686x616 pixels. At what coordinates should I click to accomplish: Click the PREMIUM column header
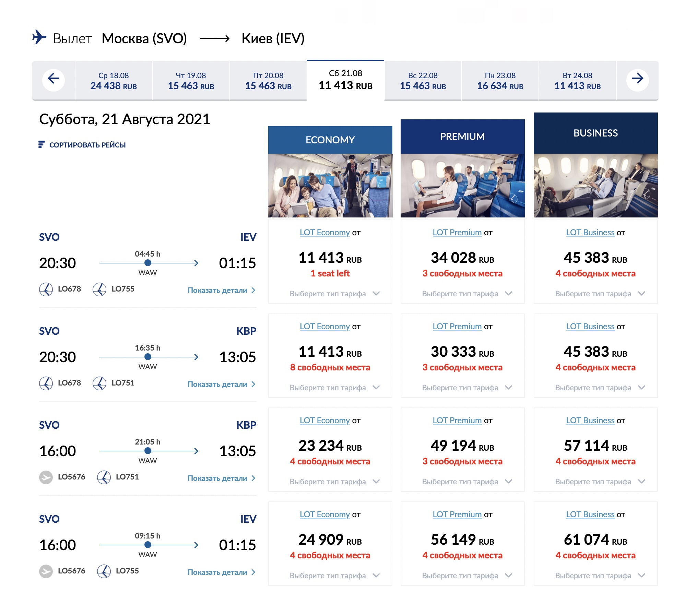coord(463,137)
